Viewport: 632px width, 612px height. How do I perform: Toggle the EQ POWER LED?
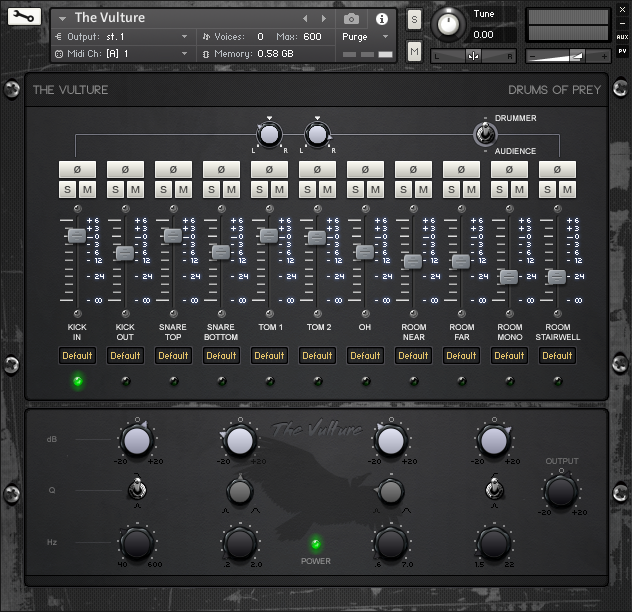coord(316,545)
